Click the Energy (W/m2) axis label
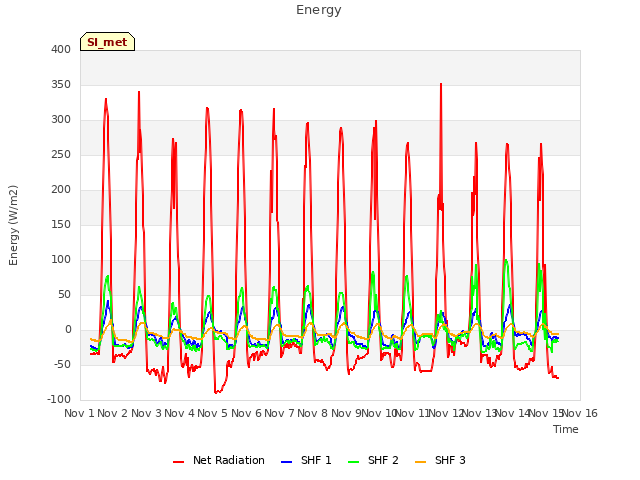The height and width of the screenshot is (480, 640). (x=13, y=225)
